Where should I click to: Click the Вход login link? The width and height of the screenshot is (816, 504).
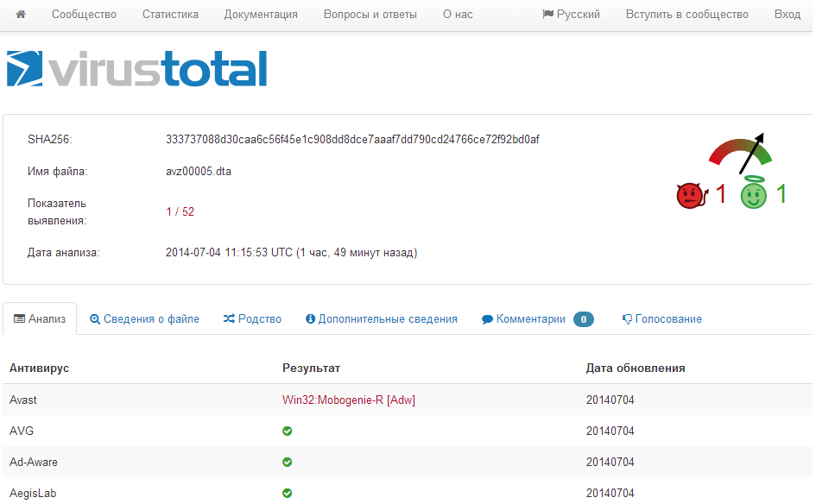pyautogui.click(x=787, y=15)
